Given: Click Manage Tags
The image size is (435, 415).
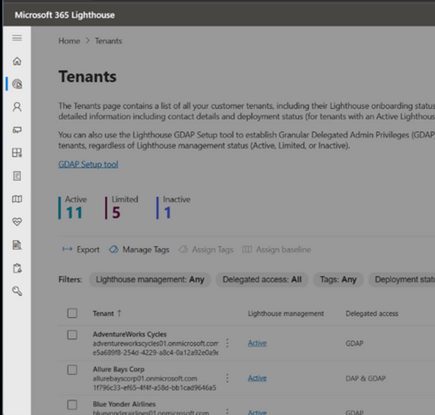Looking at the screenshot, I should click(139, 249).
